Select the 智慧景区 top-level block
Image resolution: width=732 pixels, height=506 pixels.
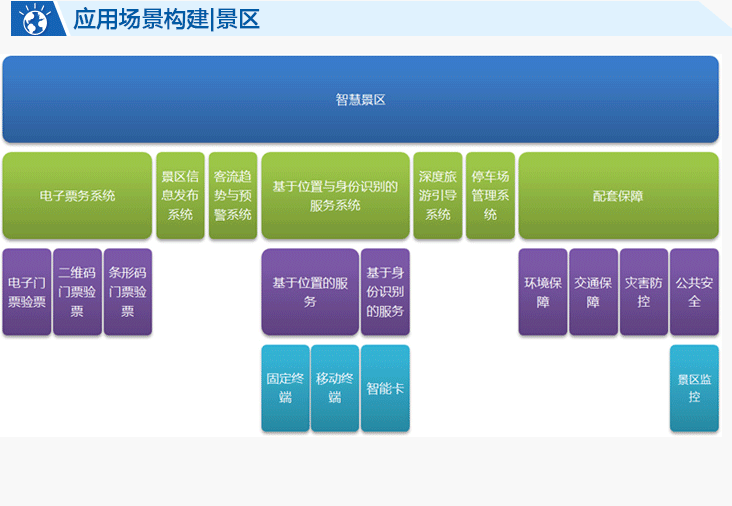click(x=360, y=99)
